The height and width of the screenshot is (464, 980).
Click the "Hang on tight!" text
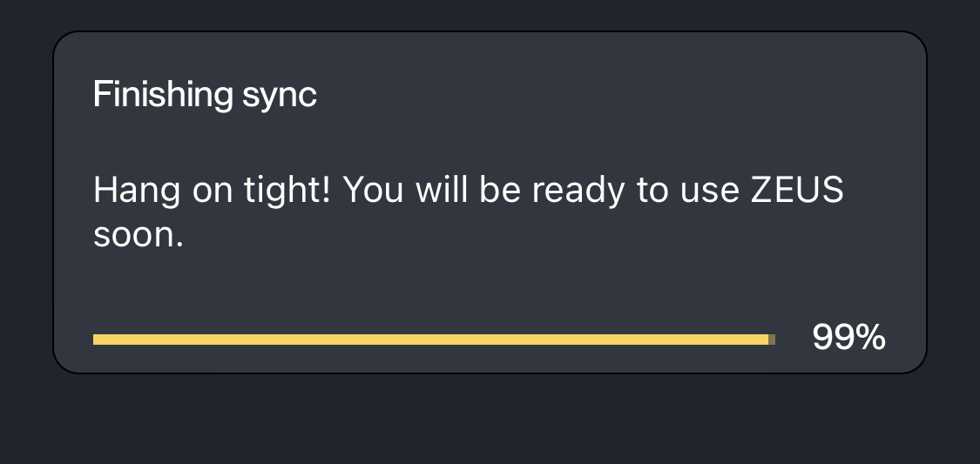(x=212, y=192)
